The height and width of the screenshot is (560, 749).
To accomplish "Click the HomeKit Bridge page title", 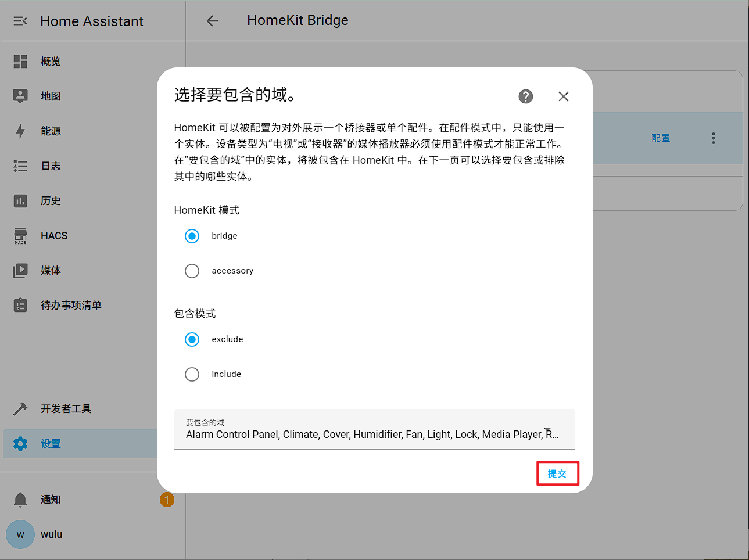I will (298, 20).
